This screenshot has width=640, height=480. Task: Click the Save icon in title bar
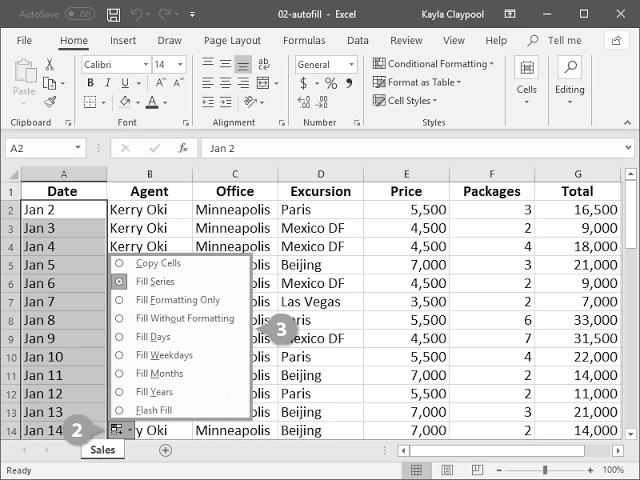pos(113,15)
